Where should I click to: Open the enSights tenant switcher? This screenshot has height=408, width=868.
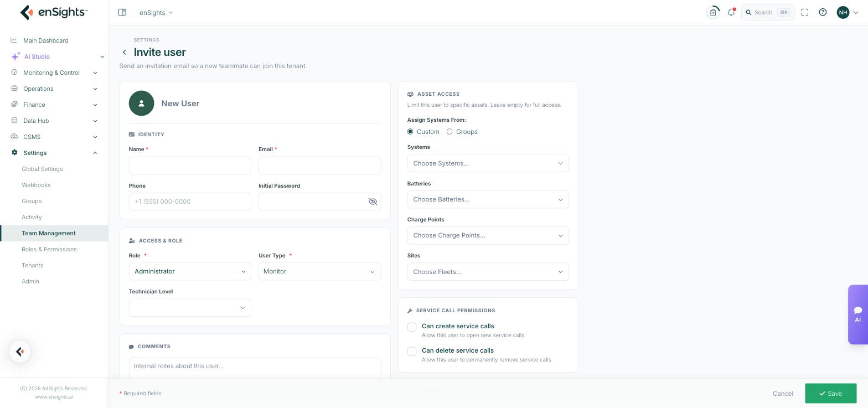(x=156, y=12)
